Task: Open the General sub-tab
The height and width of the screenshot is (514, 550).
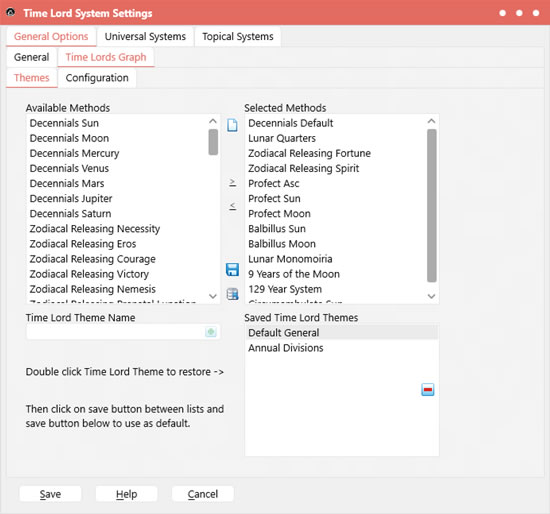Action: [32, 57]
